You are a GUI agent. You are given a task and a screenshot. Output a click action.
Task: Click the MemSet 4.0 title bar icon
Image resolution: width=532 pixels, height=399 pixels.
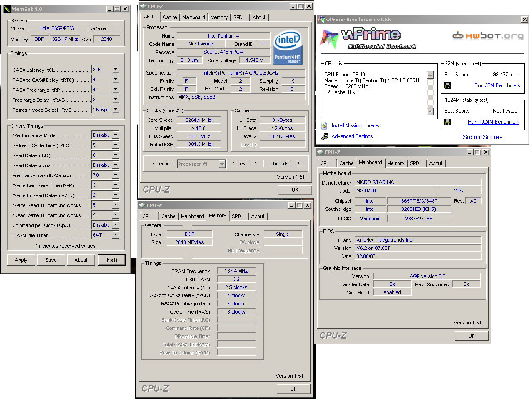pos(7,9)
